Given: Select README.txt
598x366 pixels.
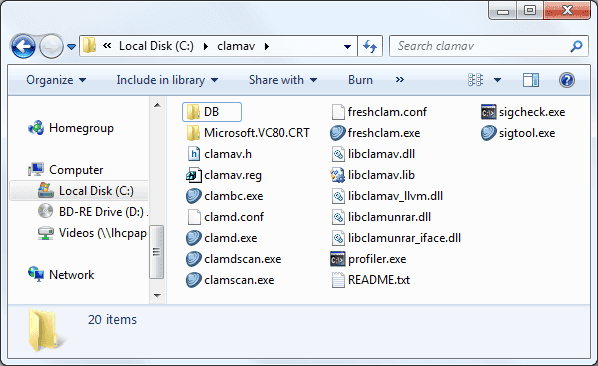Looking at the screenshot, I should click(x=370, y=280).
